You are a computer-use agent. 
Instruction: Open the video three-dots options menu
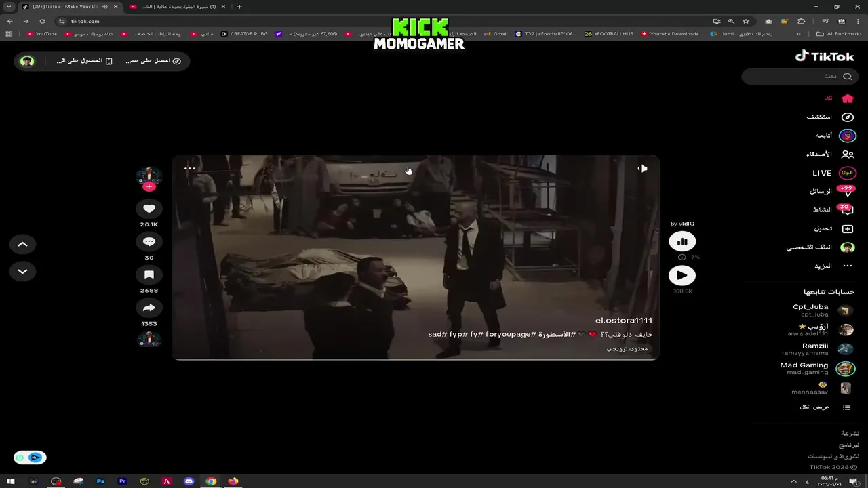click(x=190, y=168)
